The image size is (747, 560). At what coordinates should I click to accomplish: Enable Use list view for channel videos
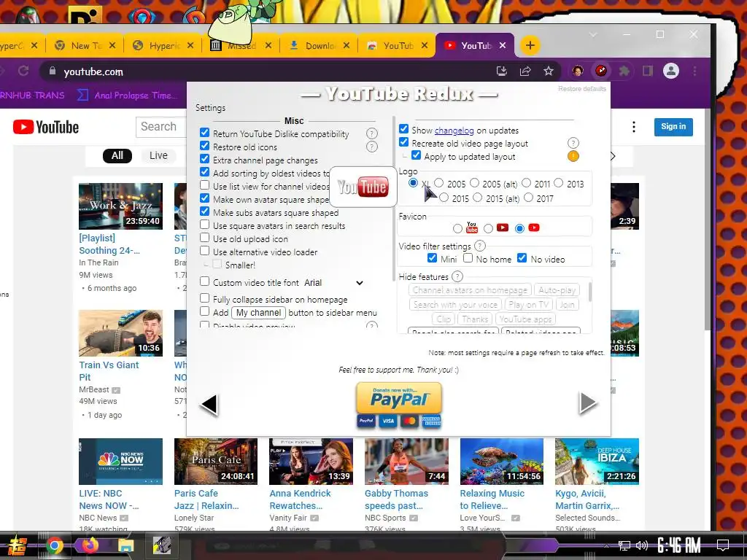coord(204,184)
